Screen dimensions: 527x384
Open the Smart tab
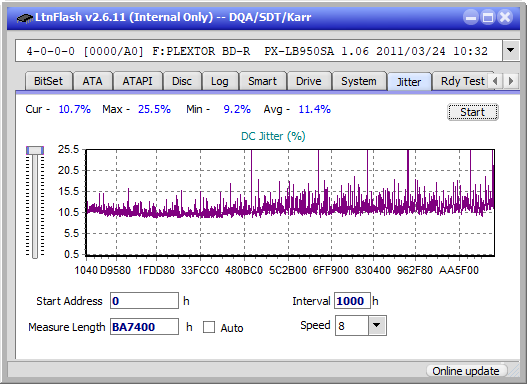coord(262,81)
